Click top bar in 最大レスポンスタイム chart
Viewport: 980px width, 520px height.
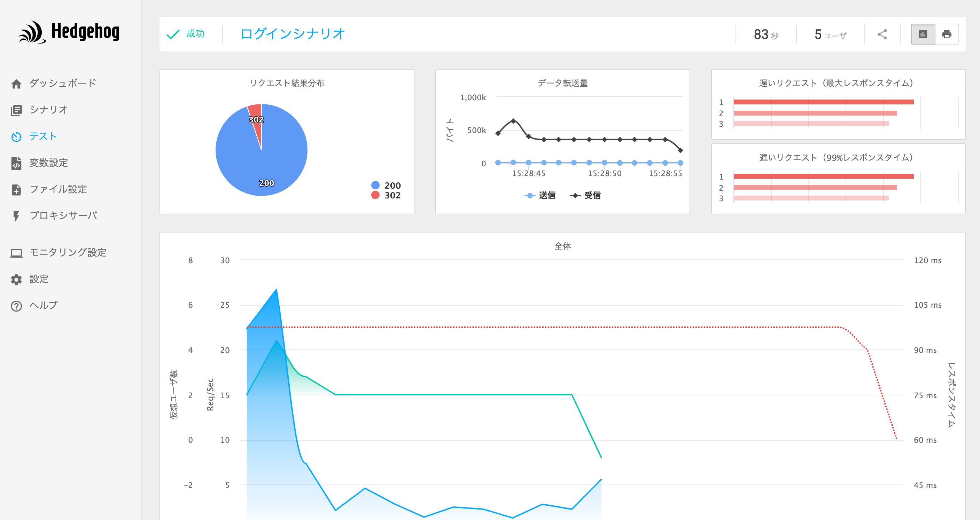click(x=824, y=102)
